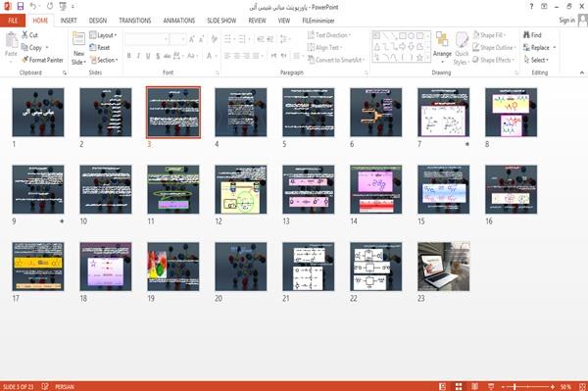Toggle Align Left paragraph button
This screenshot has height=391, width=588.
coord(227,56)
